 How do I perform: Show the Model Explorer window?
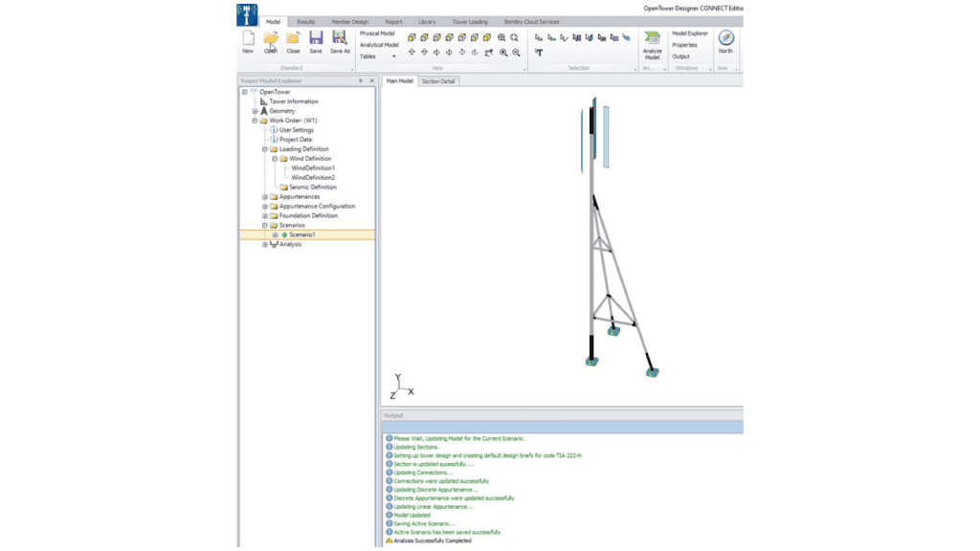coord(688,32)
